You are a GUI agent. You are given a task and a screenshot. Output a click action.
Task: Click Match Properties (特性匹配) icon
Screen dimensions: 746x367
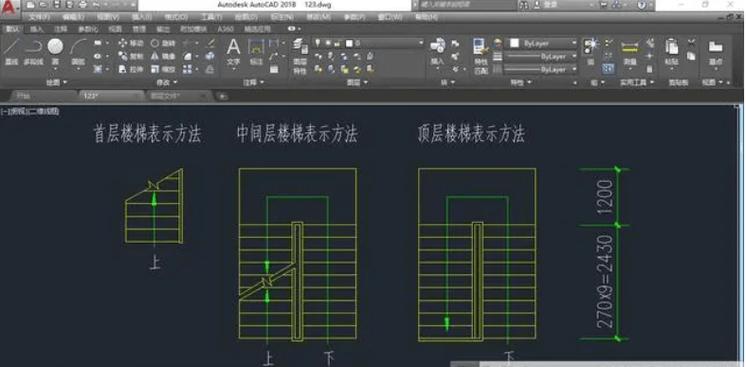pyautogui.click(x=481, y=56)
